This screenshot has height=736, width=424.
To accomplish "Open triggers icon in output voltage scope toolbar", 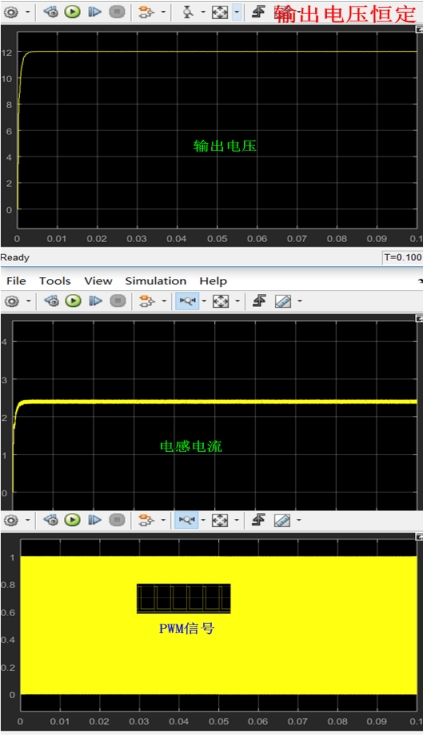I will pyautogui.click(x=259, y=12).
